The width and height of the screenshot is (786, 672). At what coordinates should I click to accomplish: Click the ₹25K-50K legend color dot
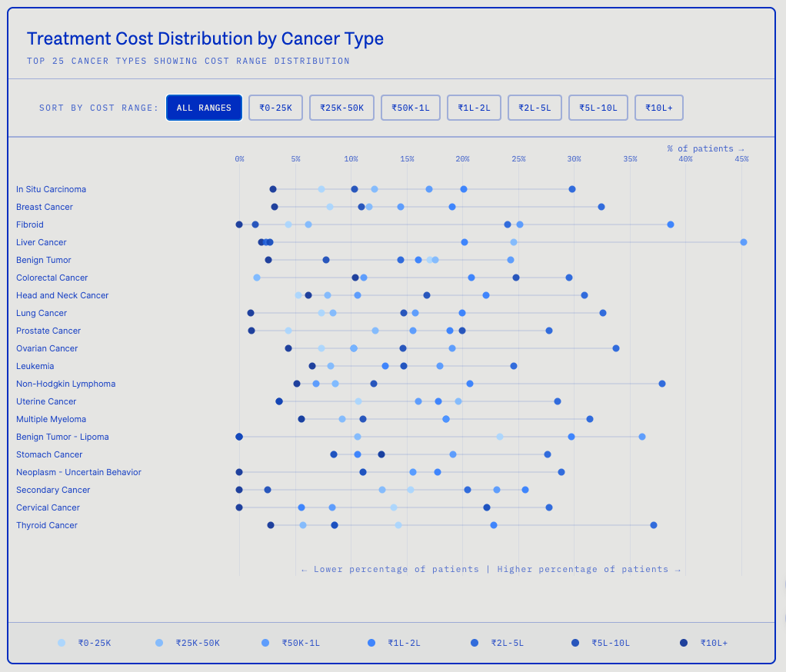pos(159,643)
